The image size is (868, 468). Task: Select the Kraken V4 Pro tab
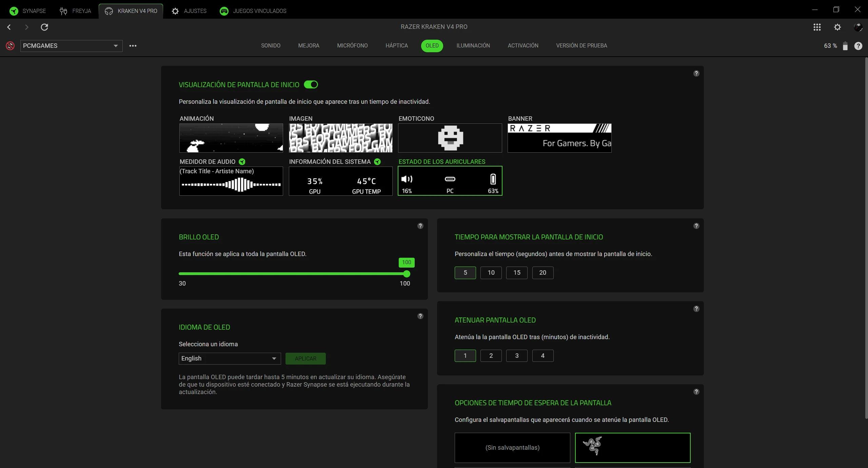(x=131, y=11)
